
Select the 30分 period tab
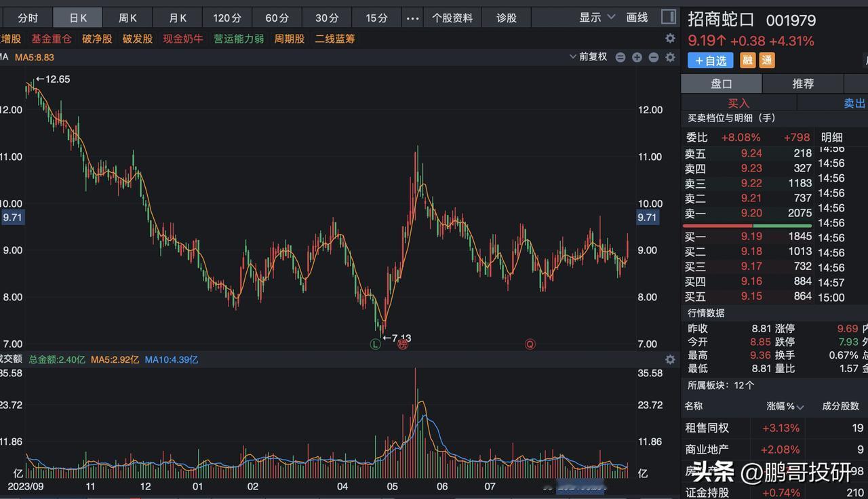tap(327, 18)
